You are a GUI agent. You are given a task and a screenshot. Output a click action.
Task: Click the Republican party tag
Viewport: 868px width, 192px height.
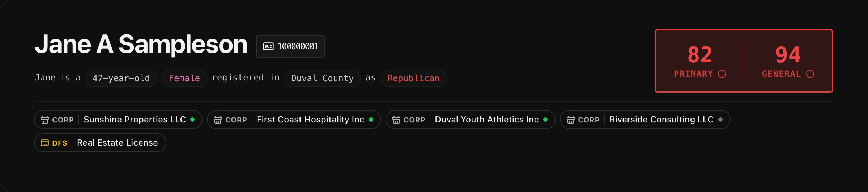coord(413,78)
